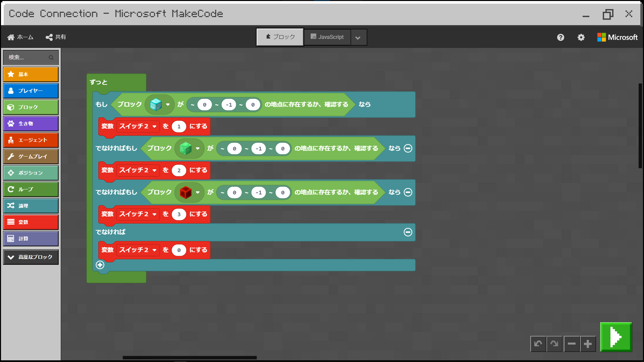Viewport: 644px width, 362px height.
Task: Open スイッチ2 dropdown in value 3 row
Action: click(138, 214)
